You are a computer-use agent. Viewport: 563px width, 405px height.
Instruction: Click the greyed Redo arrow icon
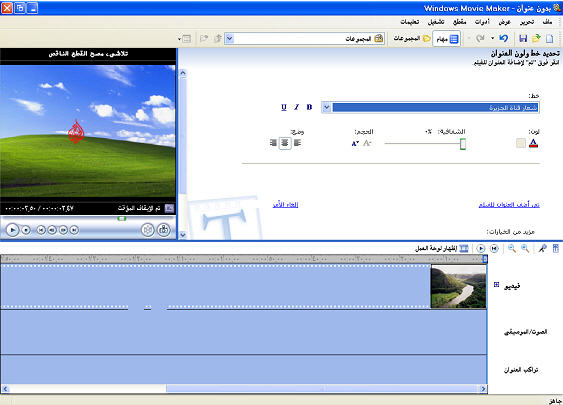click(x=480, y=38)
